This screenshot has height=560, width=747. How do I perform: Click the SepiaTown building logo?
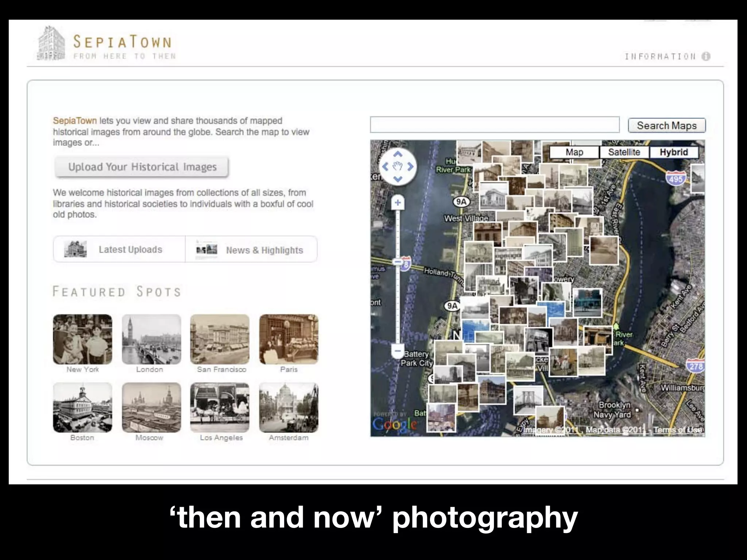51,43
